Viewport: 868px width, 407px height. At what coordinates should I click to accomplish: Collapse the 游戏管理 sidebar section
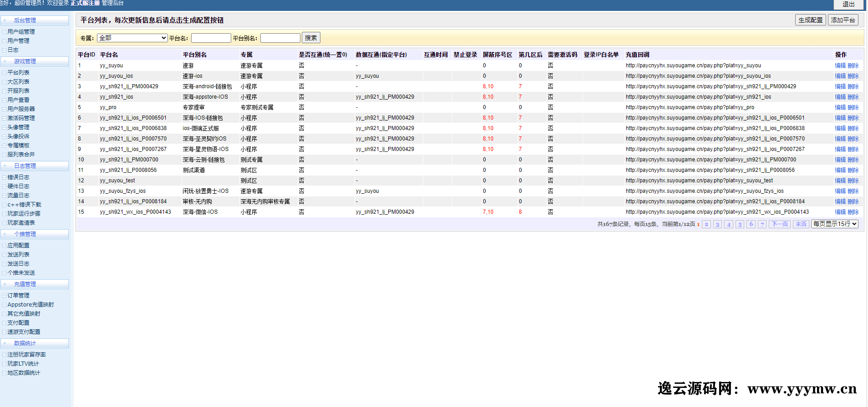click(35, 61)
